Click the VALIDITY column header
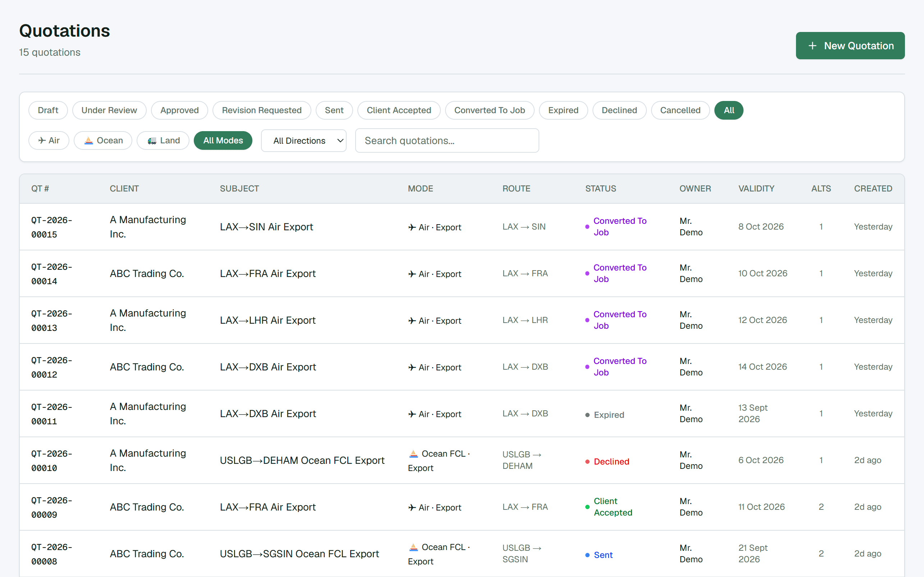Image resolution: width=924 pixels, height=577 pixels. pos(756,189)
